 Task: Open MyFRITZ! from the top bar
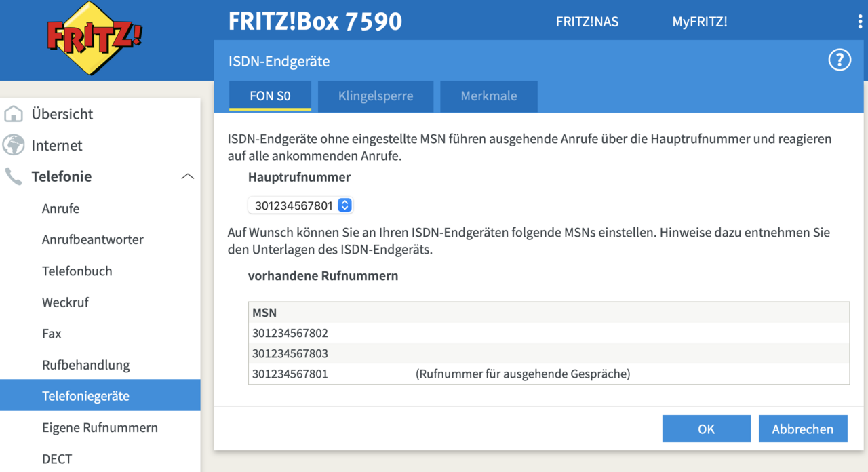pyautogui.click(x=700, y=21)
